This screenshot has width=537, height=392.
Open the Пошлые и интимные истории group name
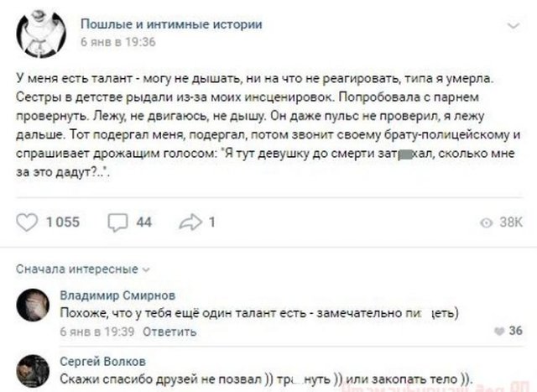[172, 24]
